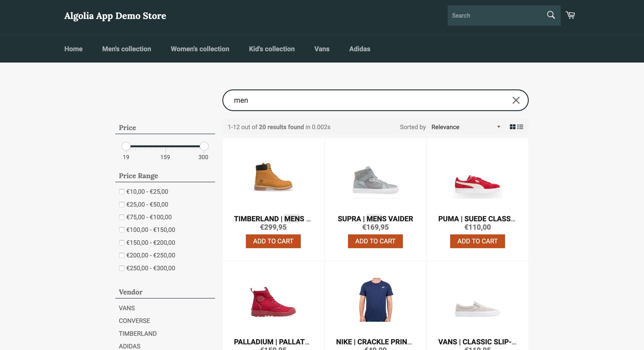Select the Adidas navigation link
This screenshot has height=350, width=644.
pos(360,49)
